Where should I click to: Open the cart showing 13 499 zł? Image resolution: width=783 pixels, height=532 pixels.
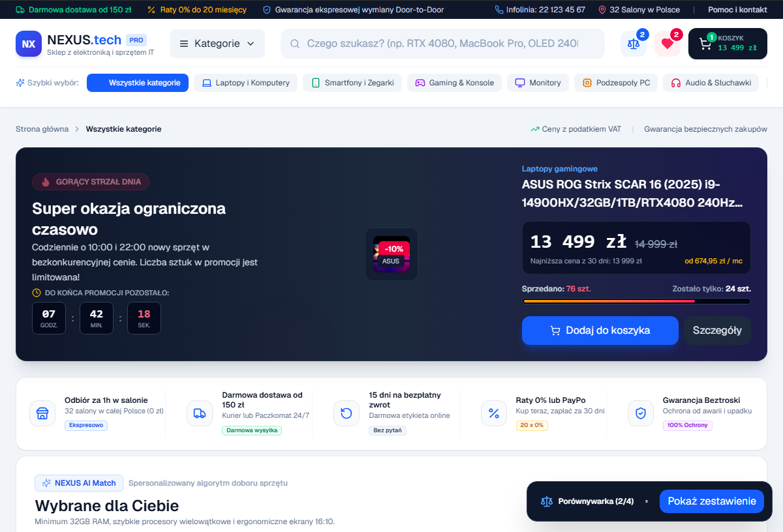[x=728, y=44]
